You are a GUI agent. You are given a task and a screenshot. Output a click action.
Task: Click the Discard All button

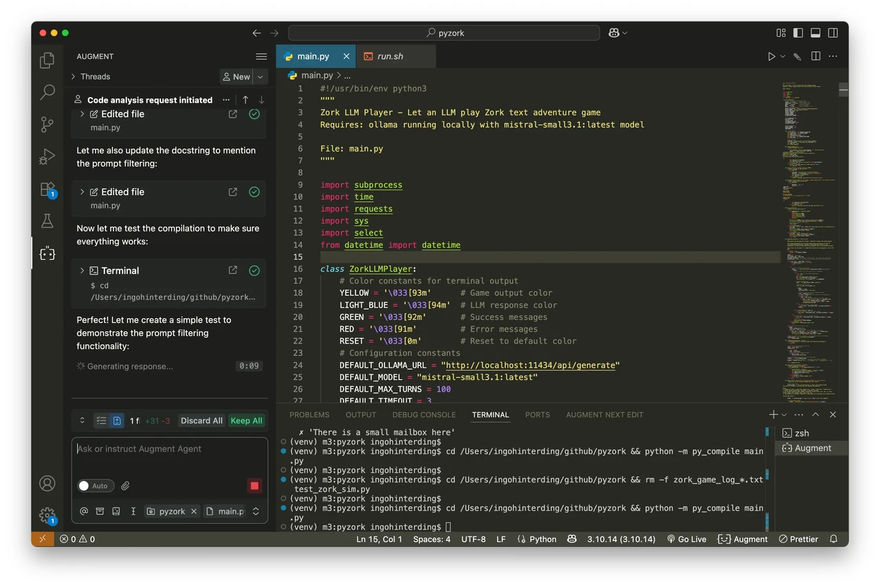coord(201,420)
